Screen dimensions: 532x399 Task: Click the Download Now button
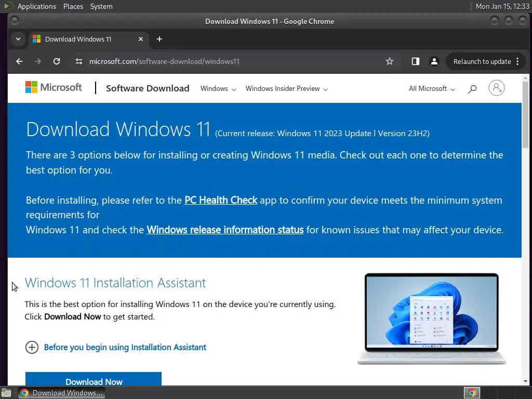94,379
